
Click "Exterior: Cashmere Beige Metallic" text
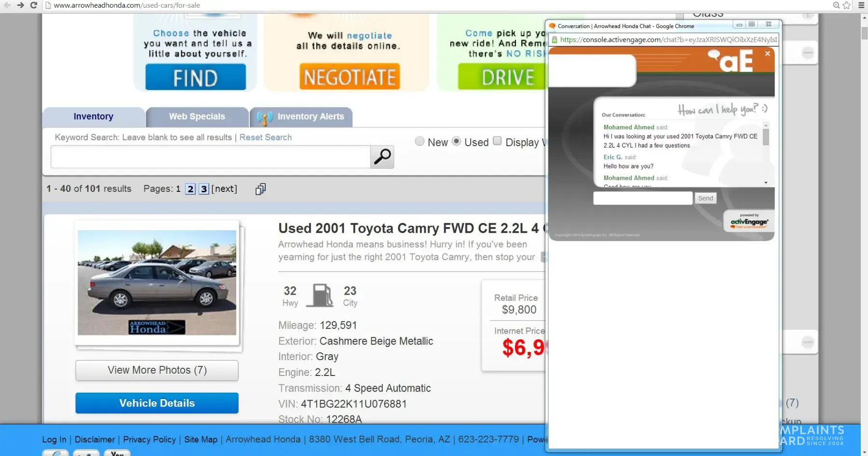[x=355, y=341]
